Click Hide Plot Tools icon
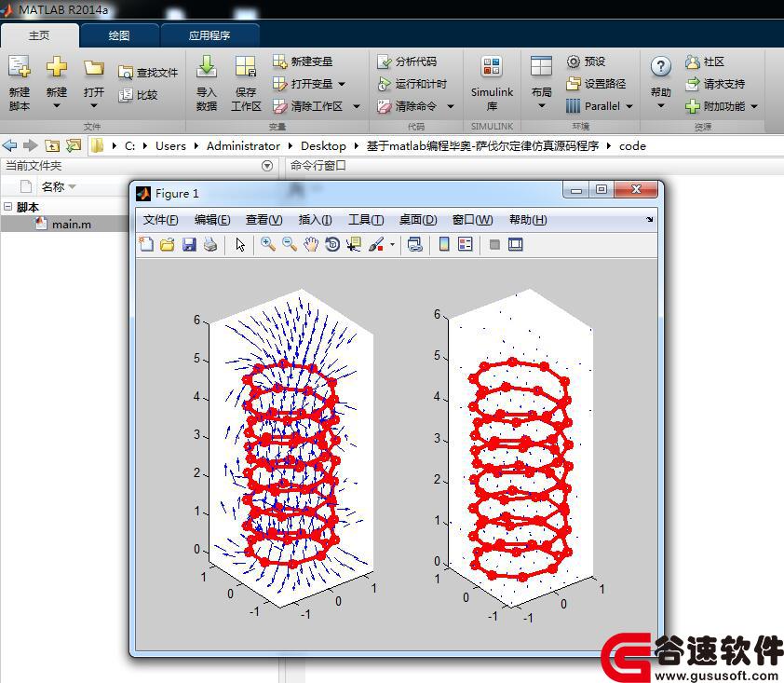Viewport: 784px width, 683px height. [494, 245]
